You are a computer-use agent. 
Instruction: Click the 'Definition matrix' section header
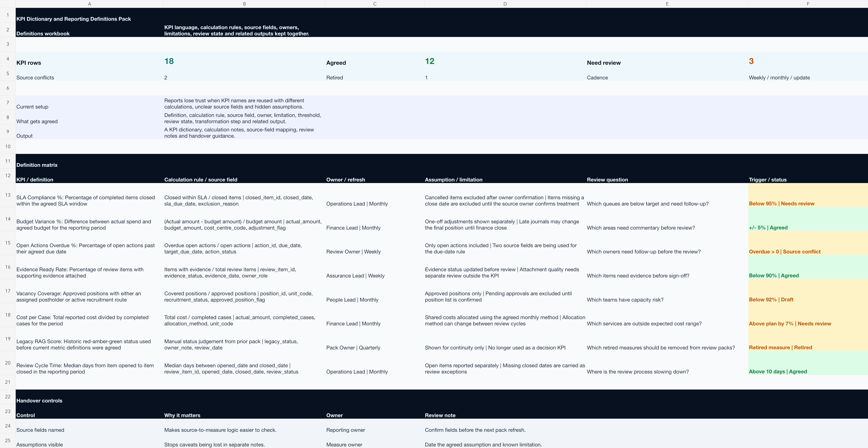[37, 165]
